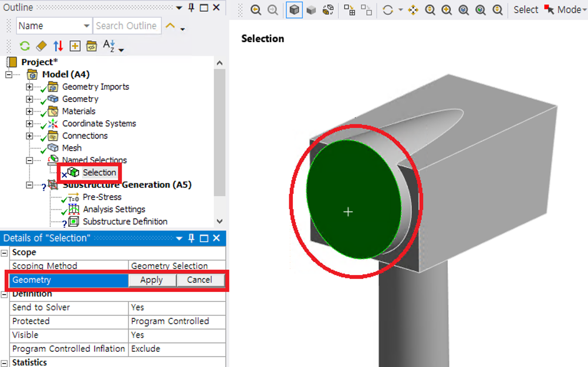Toggle the shaded exterior with edges display
The height and width of the screenshot is (367, 588).
click(295, 10)
